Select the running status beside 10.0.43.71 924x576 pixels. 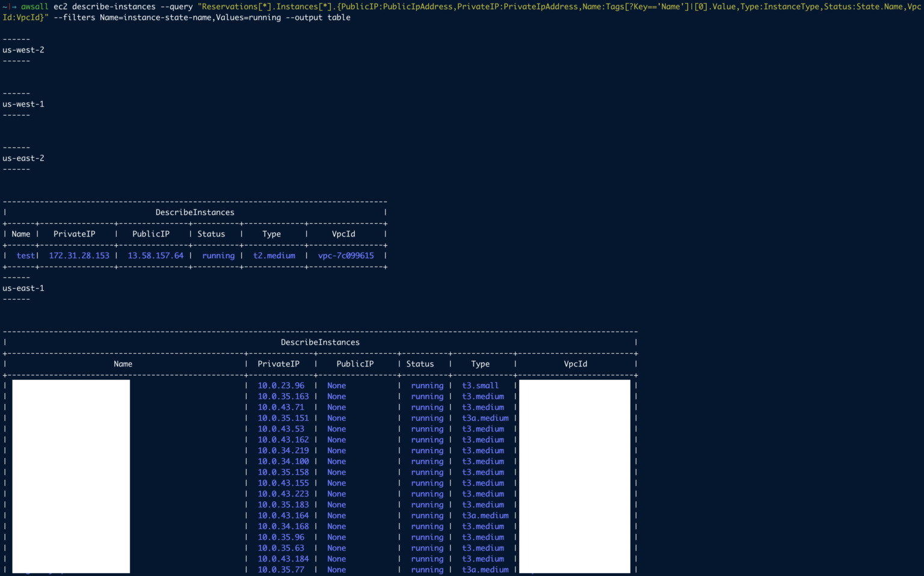coord(427,407)
